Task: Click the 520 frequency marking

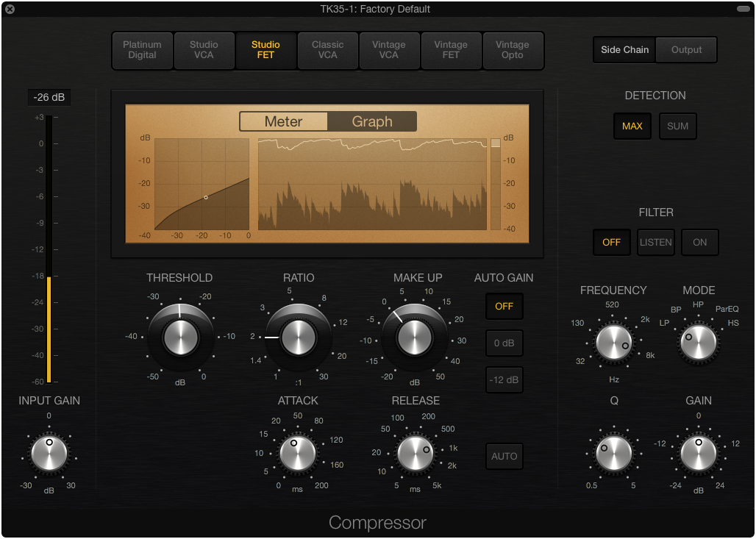Action: pos(613,304)
